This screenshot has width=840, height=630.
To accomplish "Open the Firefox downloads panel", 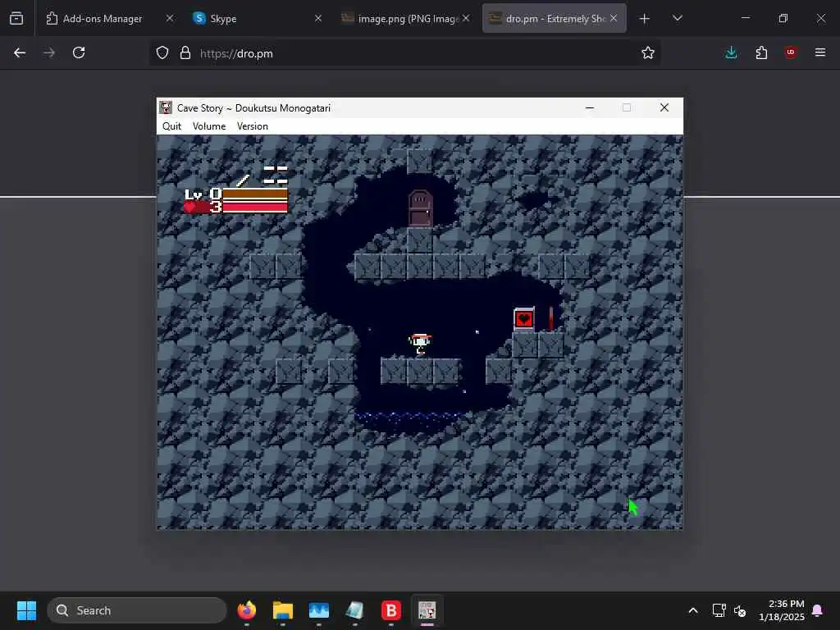I will pos(731,52).
